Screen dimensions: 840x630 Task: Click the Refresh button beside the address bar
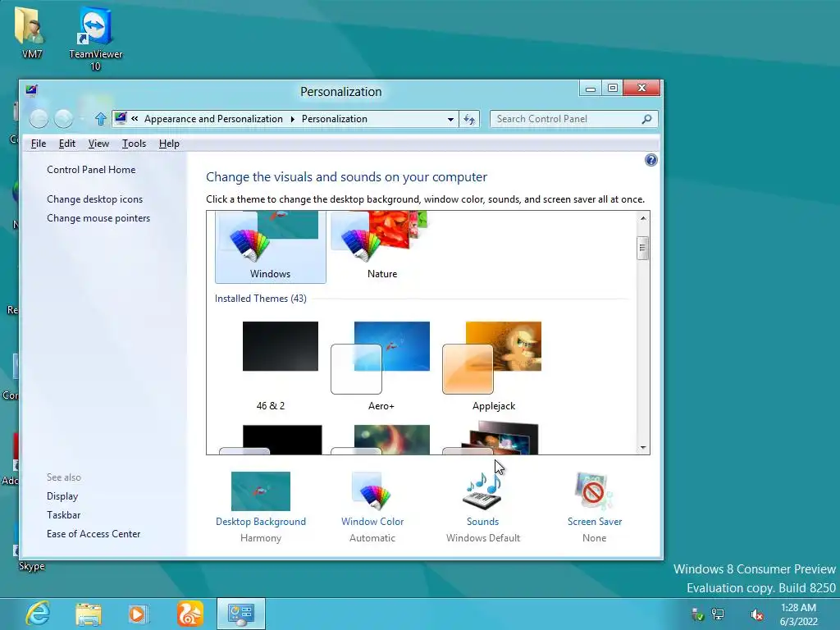pyautogui.click(x=469, y=119)
